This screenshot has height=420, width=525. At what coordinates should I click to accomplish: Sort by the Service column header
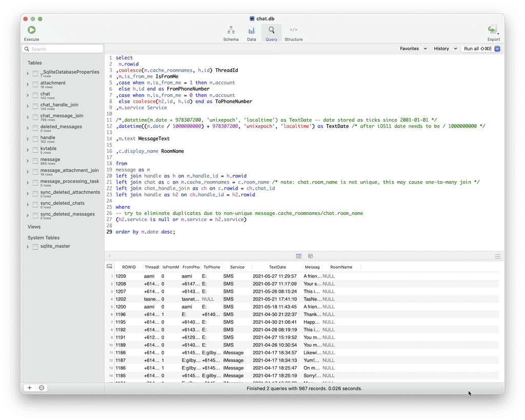[237, 267]
